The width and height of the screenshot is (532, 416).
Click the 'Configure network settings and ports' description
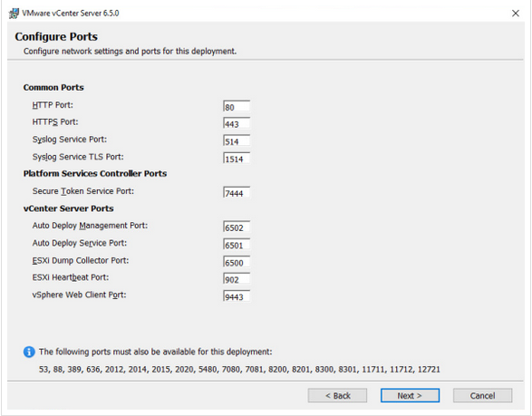click(130, 52)
